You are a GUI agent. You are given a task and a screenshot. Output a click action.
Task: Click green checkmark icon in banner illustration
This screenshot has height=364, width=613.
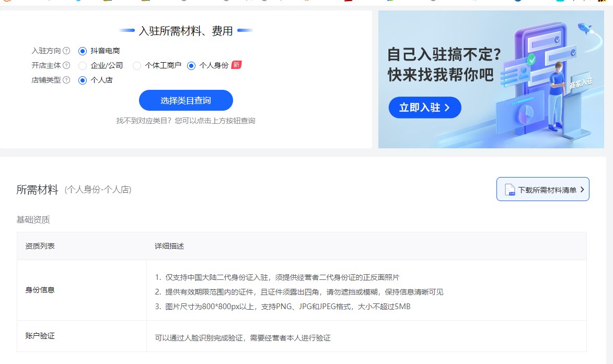(x=531, y=59)
